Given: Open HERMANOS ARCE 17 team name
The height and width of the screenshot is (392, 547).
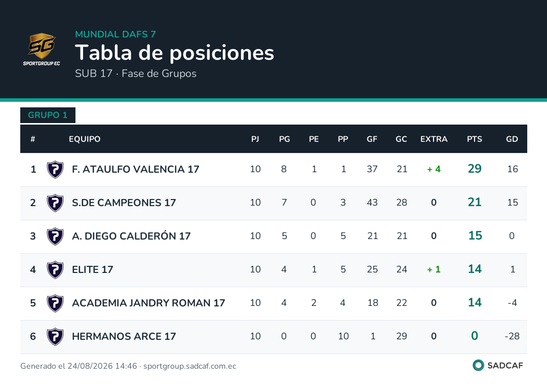Looking at the screenshot, I should point(124,336).
